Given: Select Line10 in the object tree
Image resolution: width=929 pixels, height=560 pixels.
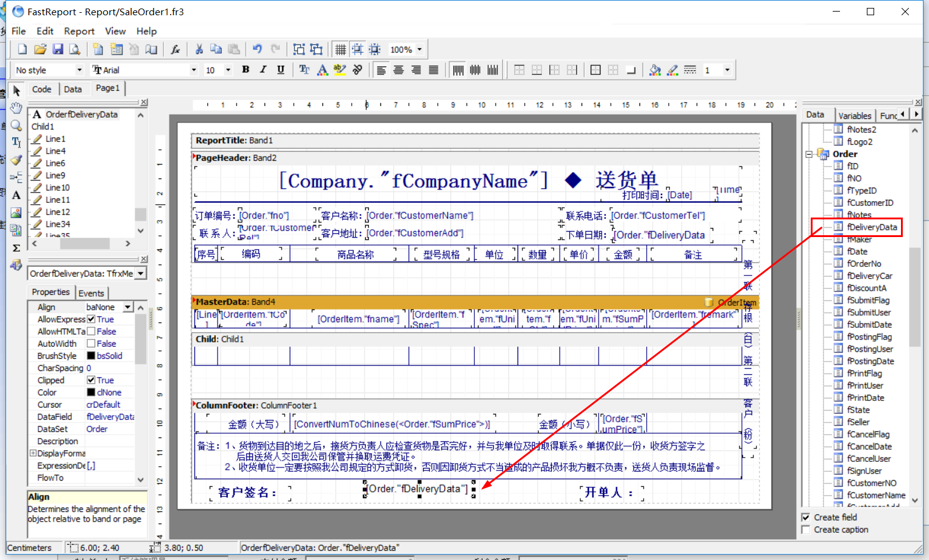Looking at the screenshot, I should [x=57, y=188].
